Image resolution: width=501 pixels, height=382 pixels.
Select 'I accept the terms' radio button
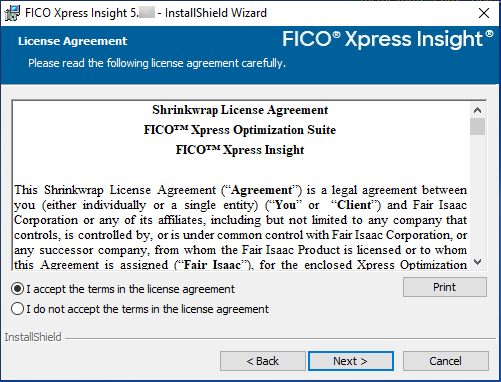click(x=17, y=289)
